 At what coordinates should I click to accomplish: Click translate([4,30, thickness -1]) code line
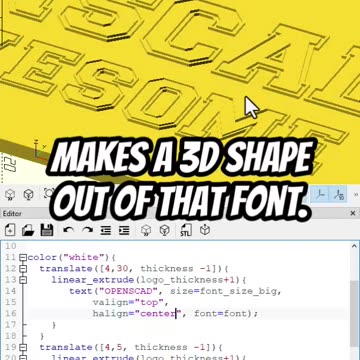[134, 269]
